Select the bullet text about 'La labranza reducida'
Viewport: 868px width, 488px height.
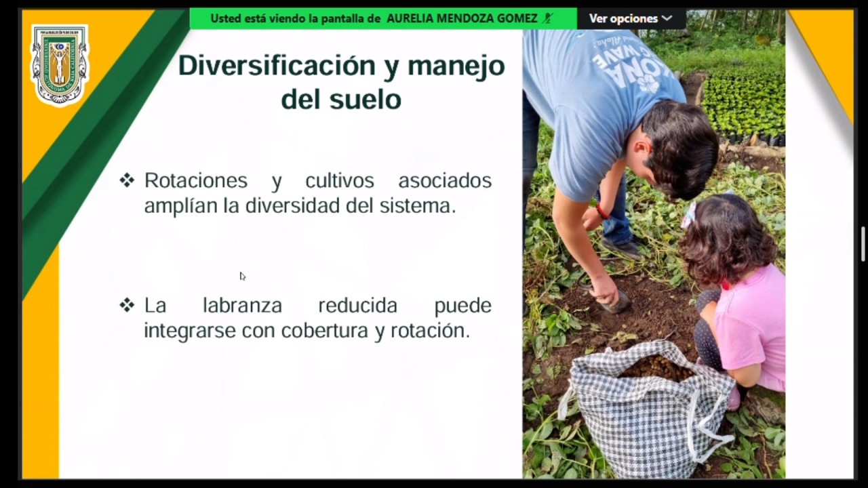317,317
